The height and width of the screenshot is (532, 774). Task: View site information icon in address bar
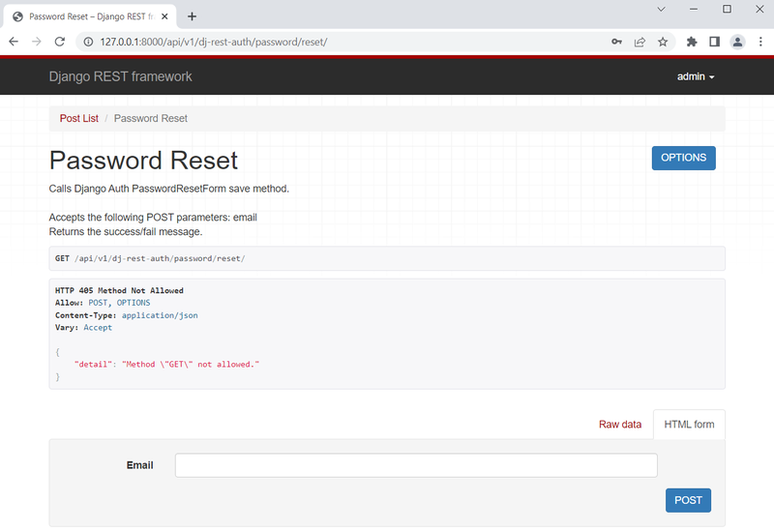tap(88, 42)
